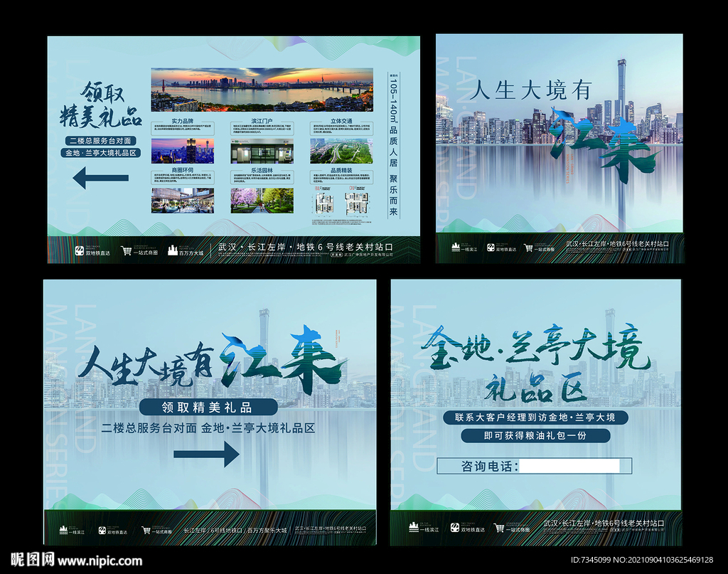Click the 滨江门户 heading
Screen dimensions: 728x574
pyautogui.click(x=262, y=121)
